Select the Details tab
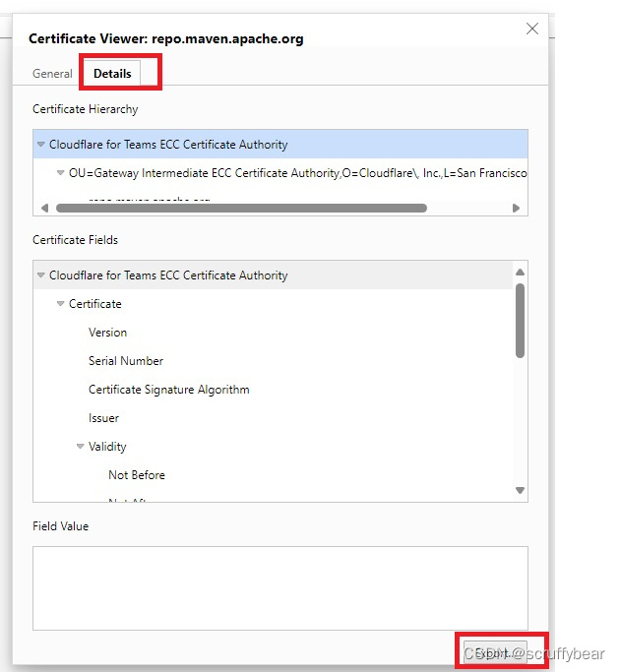620x672 pixels. tap(112, 74)
